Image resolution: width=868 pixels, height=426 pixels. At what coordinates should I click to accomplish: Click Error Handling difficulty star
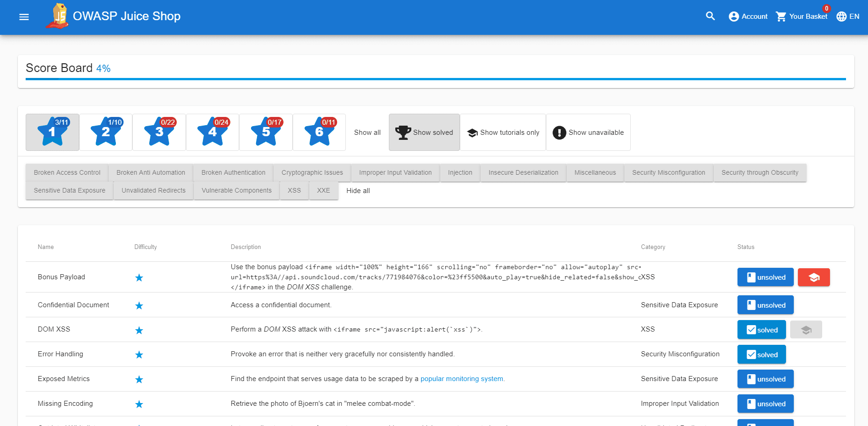(x=139, y=355)
